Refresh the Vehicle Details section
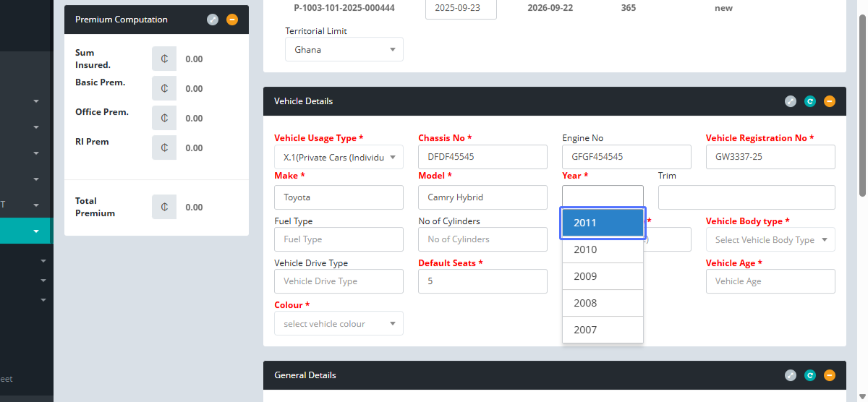This screenshot has height=402, width=868. click(810, 101)
